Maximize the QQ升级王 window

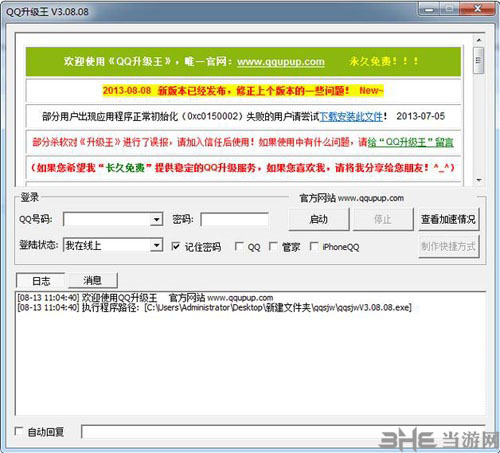(x=450, y=9)
